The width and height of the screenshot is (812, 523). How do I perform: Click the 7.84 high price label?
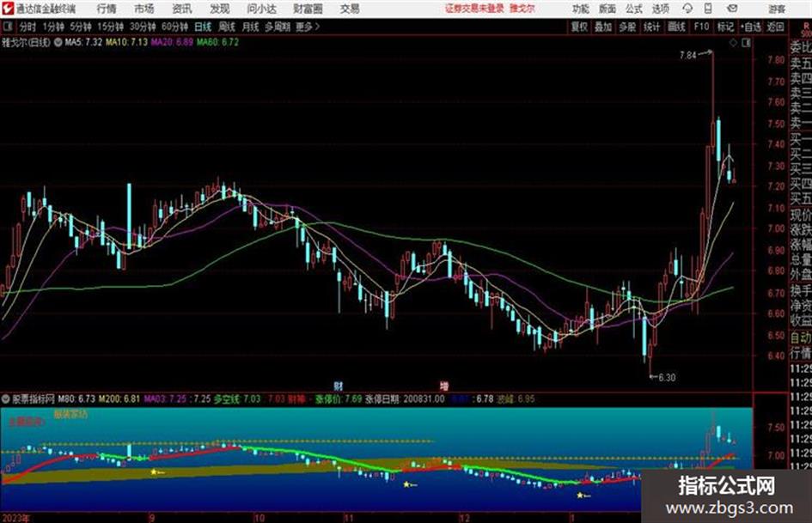point(688,55)
